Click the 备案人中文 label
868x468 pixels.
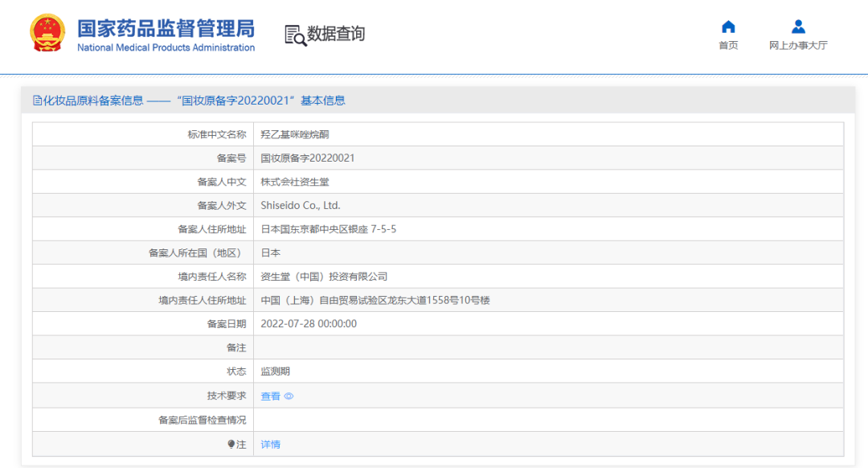tap(222, 182)
